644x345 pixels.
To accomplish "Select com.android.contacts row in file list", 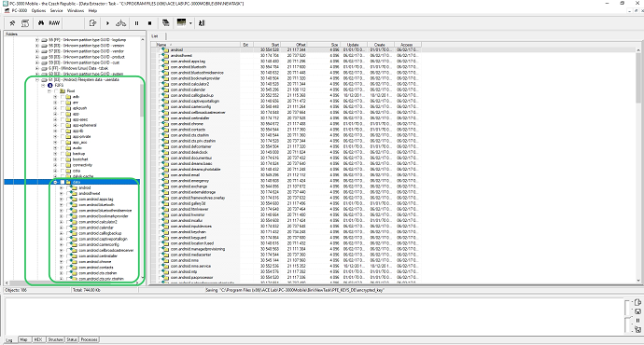I will tap(286, 130).
